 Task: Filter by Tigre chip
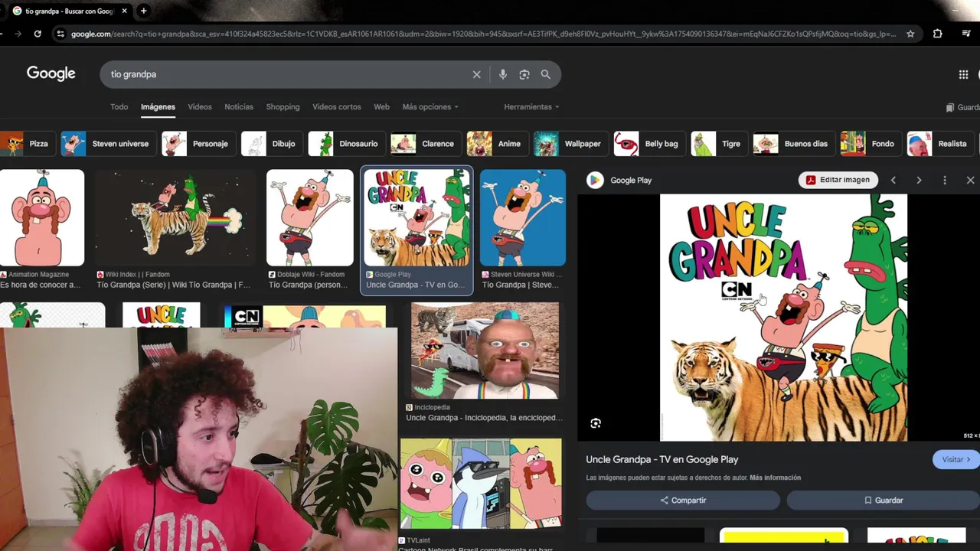720,144
